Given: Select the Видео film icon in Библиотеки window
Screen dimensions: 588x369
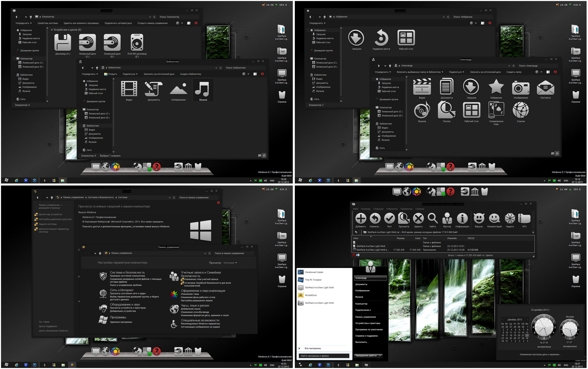Looking at the screenshot, I should point(129,91).
